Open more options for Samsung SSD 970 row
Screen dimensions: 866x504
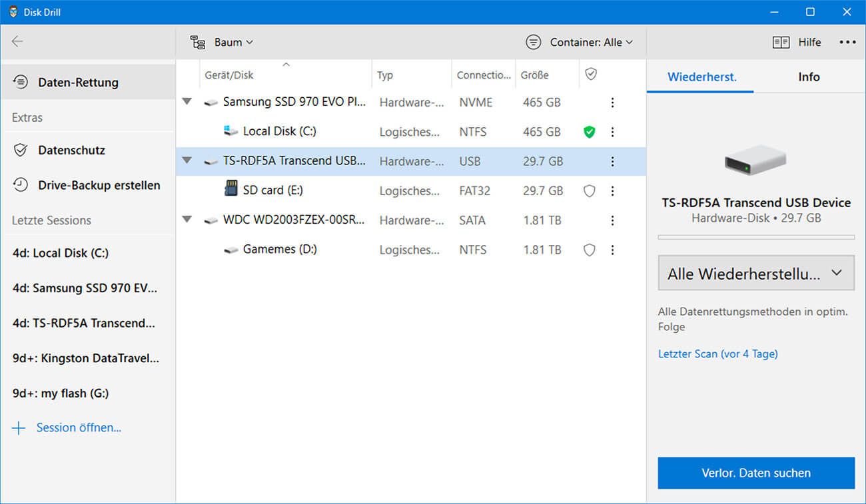click(x=612, y=103)
